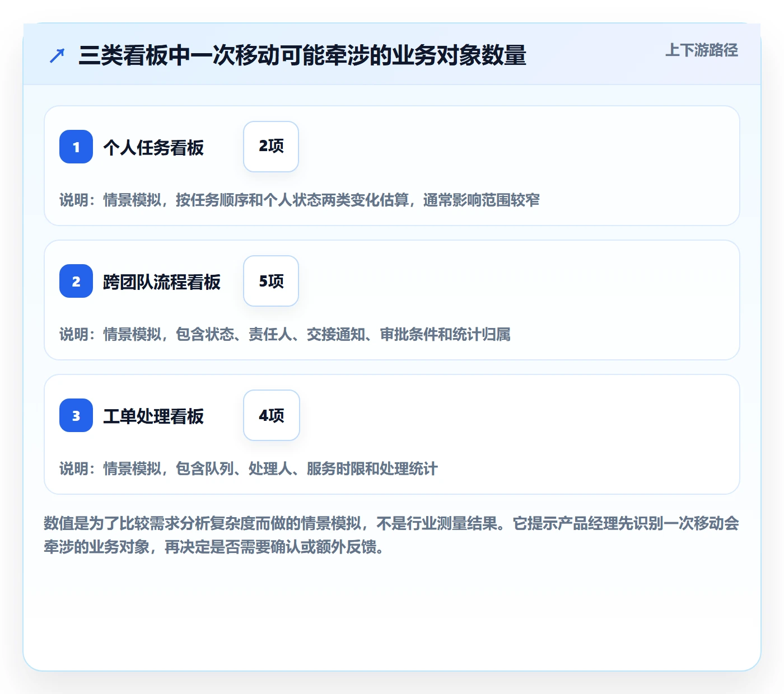
Task: Click the 工单处理看板 row label
Action: point(153,416)
